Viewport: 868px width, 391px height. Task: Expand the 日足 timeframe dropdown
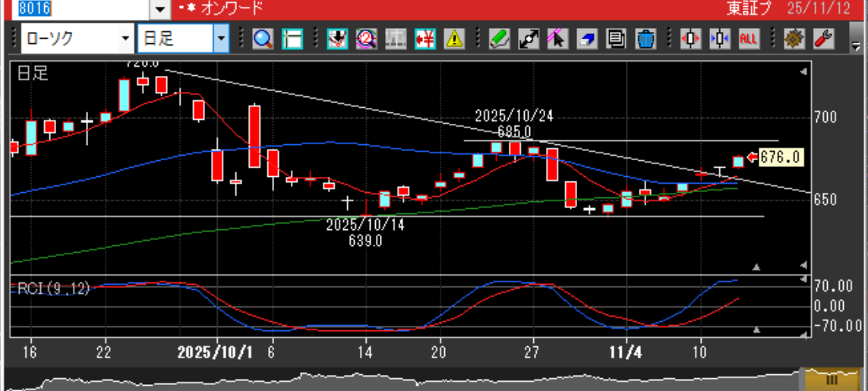[x=221, y=38]
